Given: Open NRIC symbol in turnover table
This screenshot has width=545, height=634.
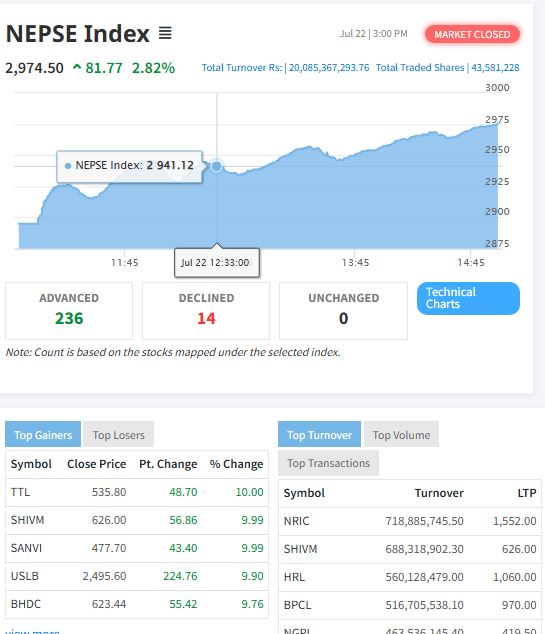Looking at the screenshot, I should [296, 521].
